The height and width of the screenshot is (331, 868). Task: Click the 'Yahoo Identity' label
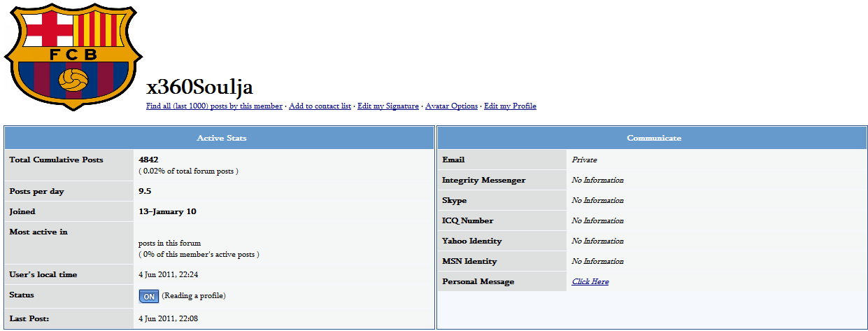pos(472,241)
